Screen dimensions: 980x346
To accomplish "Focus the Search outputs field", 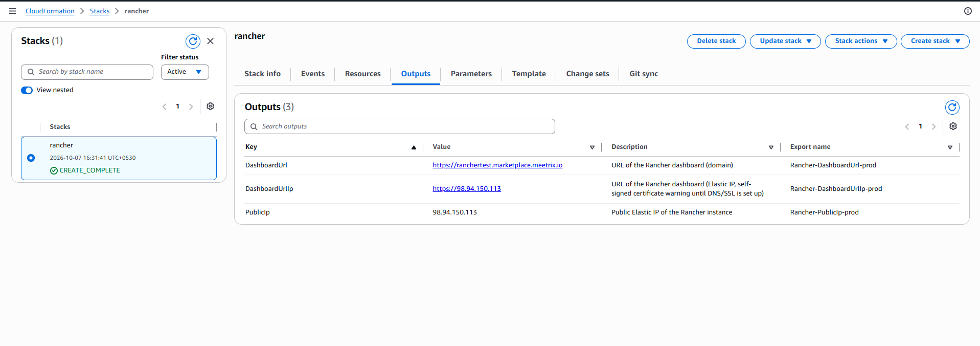I will tap(400, 126).
